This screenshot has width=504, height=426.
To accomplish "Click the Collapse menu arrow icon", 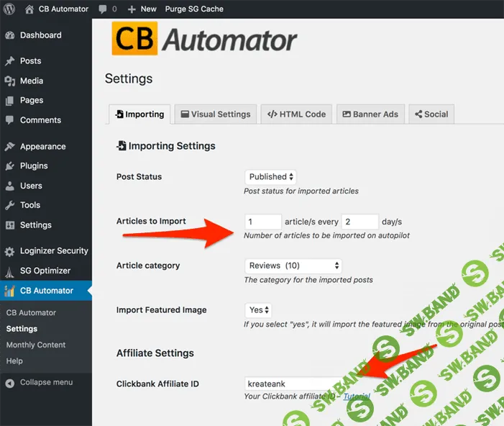I will coord(10,383).
